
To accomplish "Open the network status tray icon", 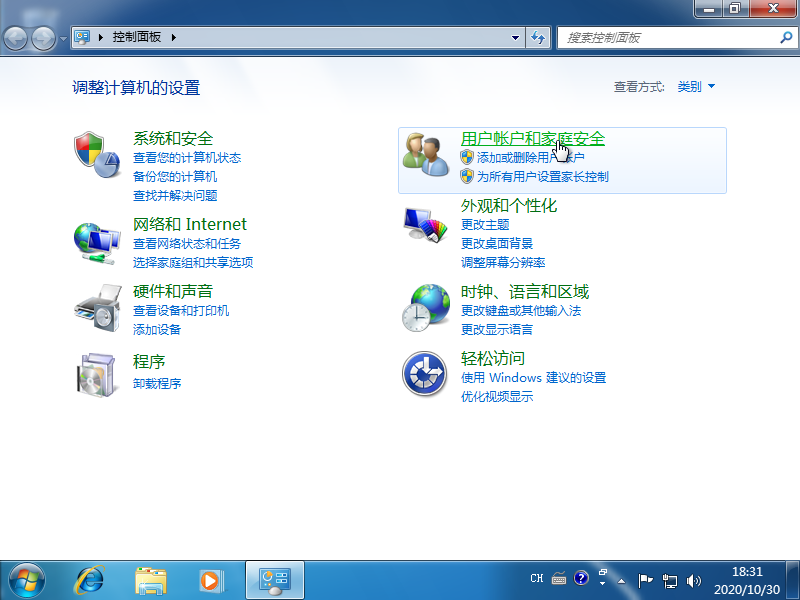I will [x=670, y=578].
